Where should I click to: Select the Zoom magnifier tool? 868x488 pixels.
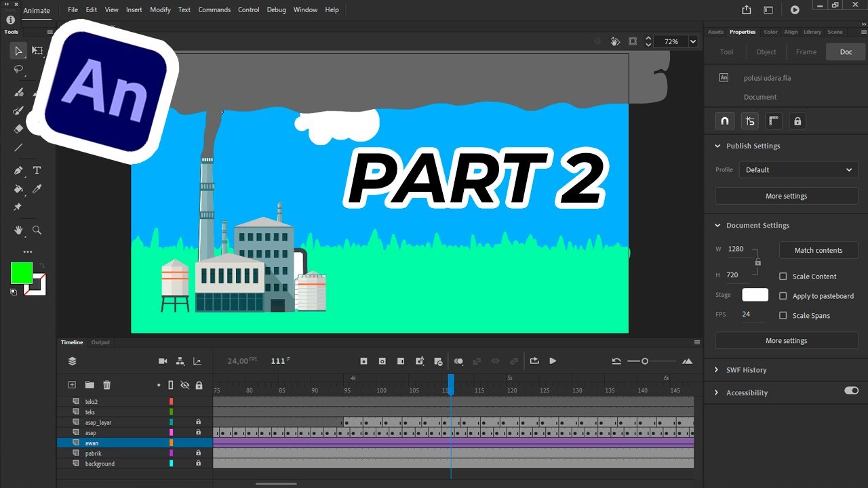coord(37,230)
